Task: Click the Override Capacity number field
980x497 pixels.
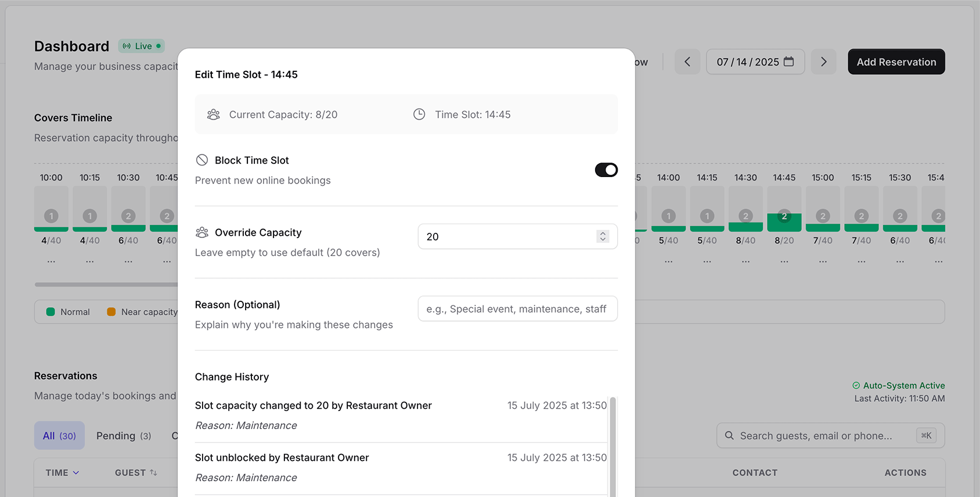Action: pyautogui.click(x=517, y=236)
